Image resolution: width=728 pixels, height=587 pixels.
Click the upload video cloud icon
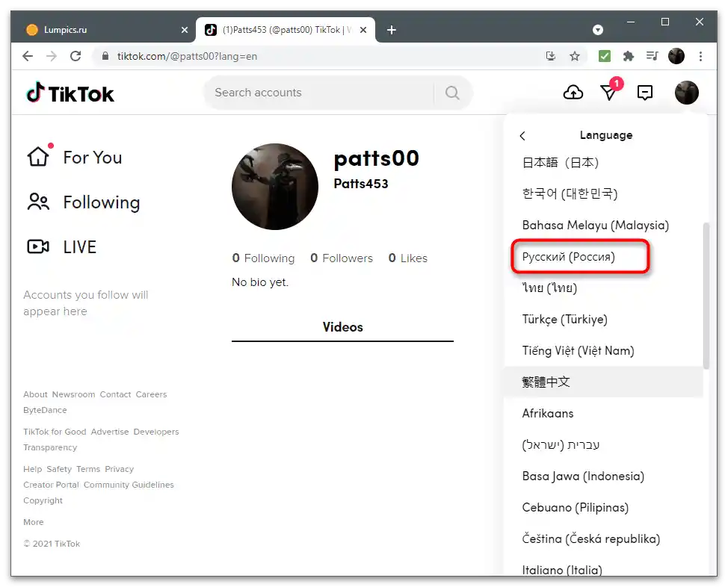tap(573, 93)
